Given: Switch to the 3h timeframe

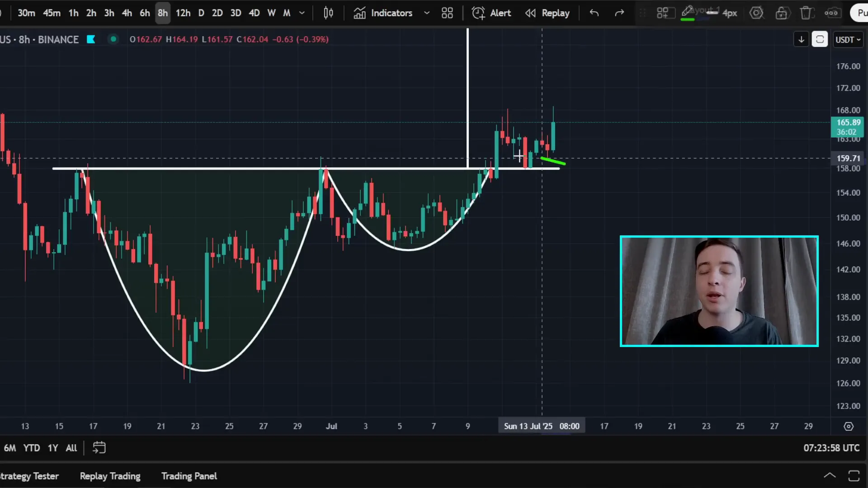Looking at the screenshot, I should coord(109,13).
